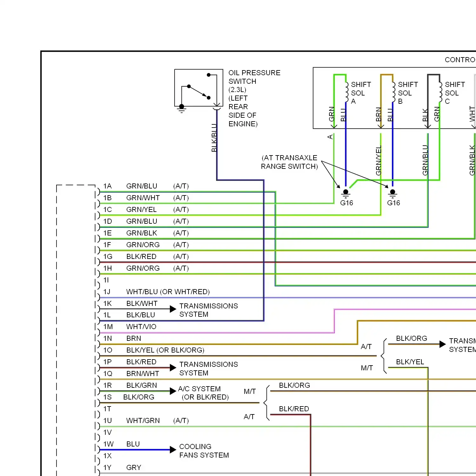Click the BLK/YEL (OR BLK/ORG) label

(x=165, y=350)
